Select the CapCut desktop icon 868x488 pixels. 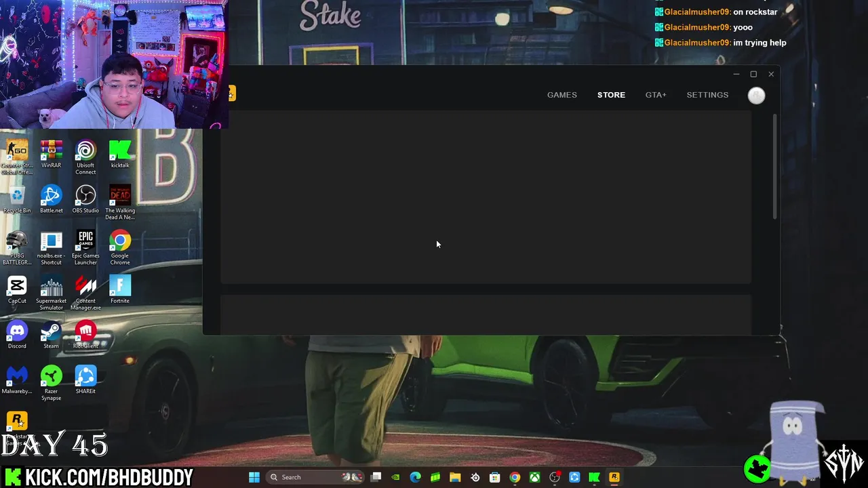click(17, 290)
